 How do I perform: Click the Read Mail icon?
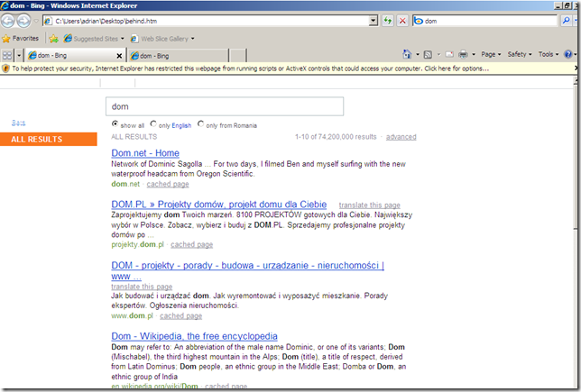pyautogui.click(x=449, y=54)
